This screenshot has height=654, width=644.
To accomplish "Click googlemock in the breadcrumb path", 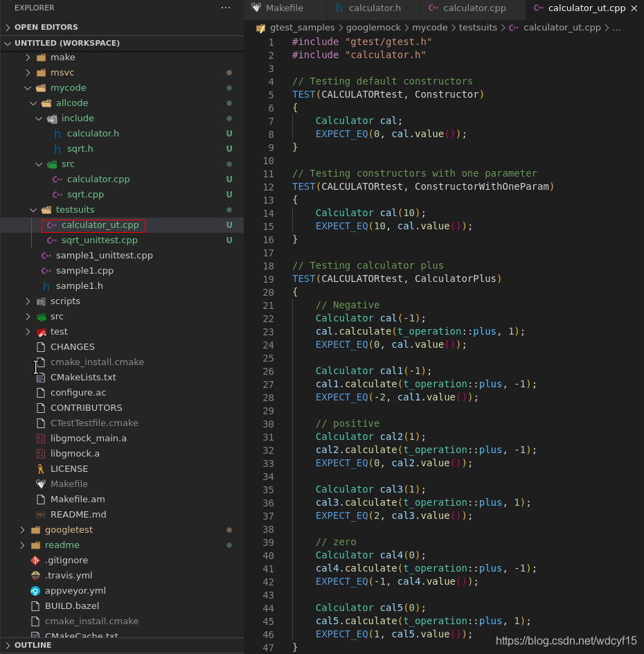I will (373, 28).
